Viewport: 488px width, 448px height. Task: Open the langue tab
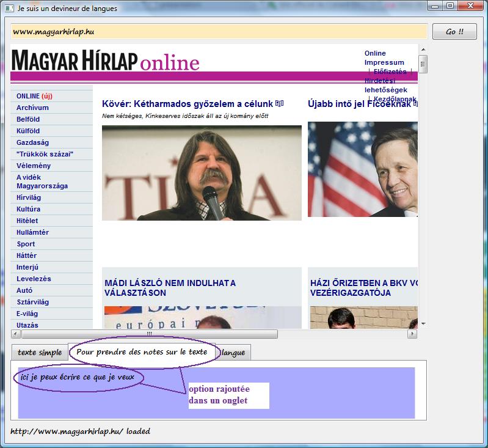click(x=233, y=353)
